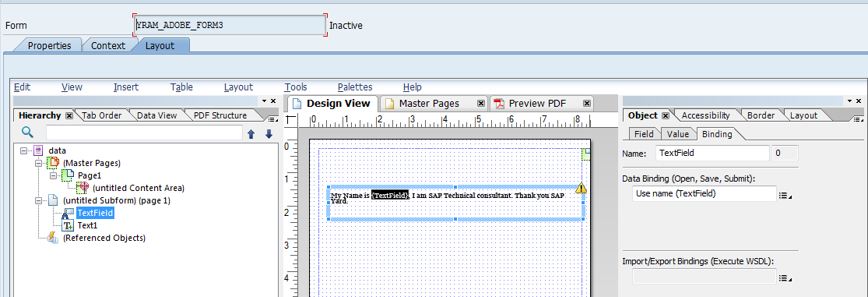The width and height of the screenshot is (868, 297).
Task: Select Text1 in the Hierarchy tree
Action: tap(87, 225)
